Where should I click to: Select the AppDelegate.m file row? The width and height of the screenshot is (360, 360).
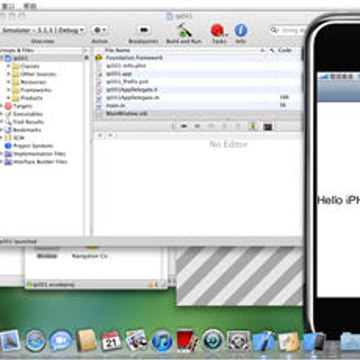point(199,98)
